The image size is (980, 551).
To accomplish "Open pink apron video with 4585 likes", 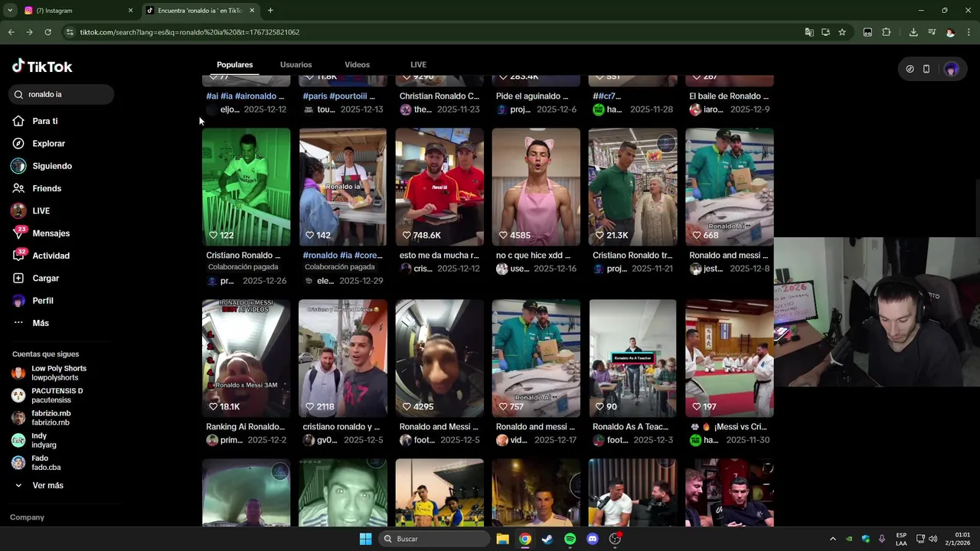I will (x=536, y=187).
